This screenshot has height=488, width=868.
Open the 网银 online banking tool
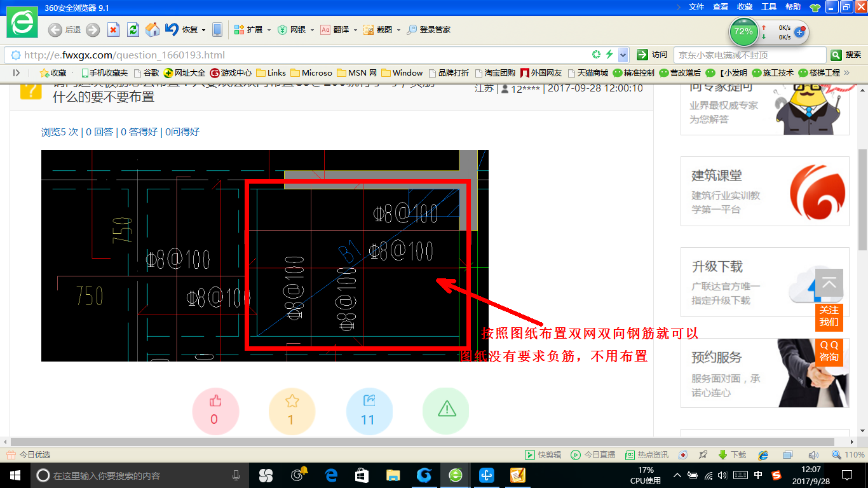tap(292, 30)
